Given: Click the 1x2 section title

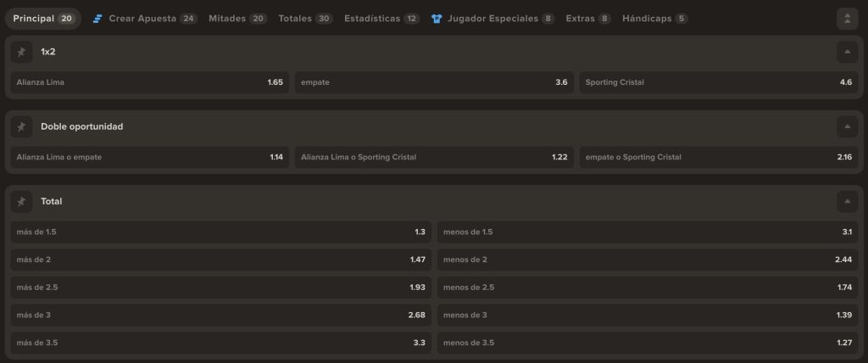Looking at the screenshot, I should [x=48, y=52].
